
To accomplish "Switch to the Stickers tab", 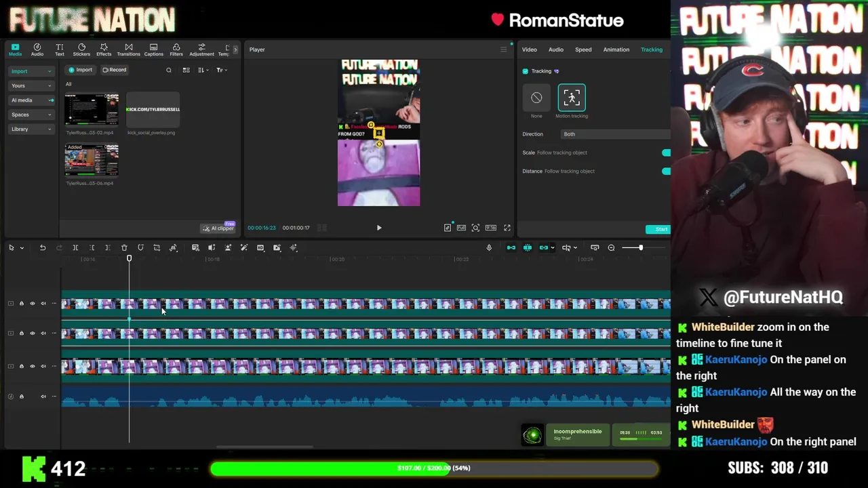I will [81, 49].
